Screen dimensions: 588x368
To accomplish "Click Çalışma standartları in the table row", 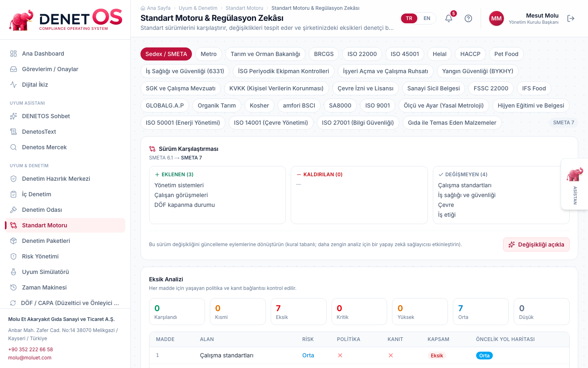I will (x=227, y=355).
